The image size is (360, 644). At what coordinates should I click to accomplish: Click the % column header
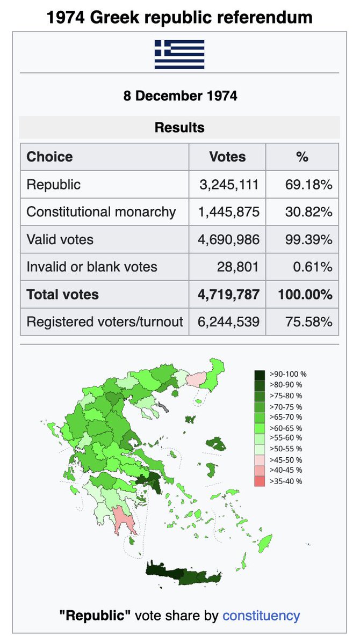pyautogui.click(x=302, y=157)
